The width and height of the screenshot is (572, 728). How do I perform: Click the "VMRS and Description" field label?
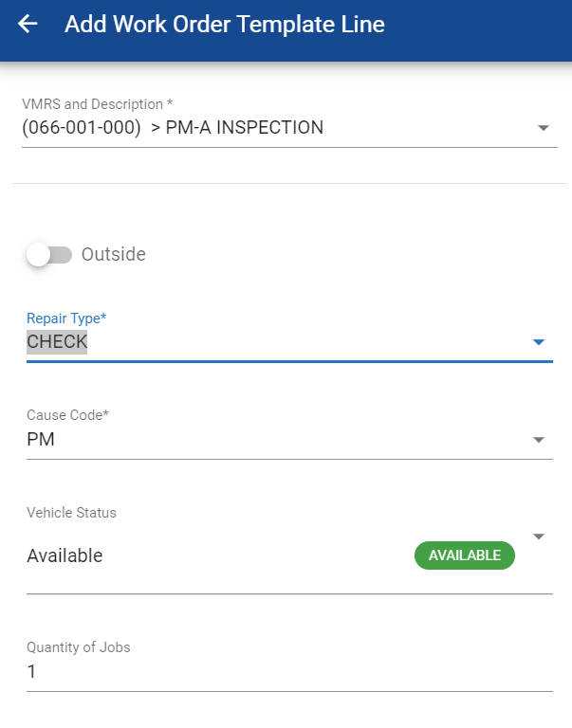(97, 103)
